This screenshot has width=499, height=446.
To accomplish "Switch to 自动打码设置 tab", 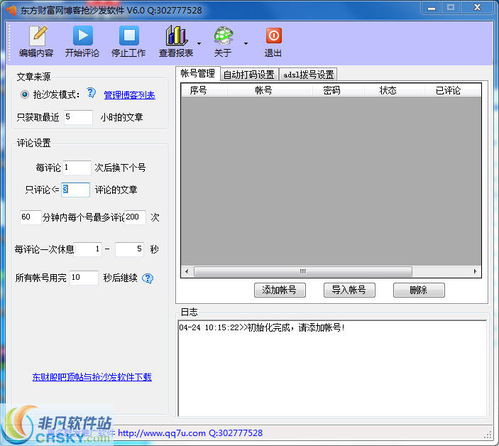I will [x=249, y=74].
